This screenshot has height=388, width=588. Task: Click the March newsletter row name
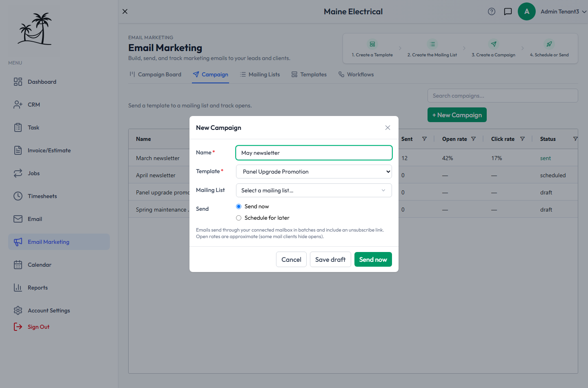158,158
